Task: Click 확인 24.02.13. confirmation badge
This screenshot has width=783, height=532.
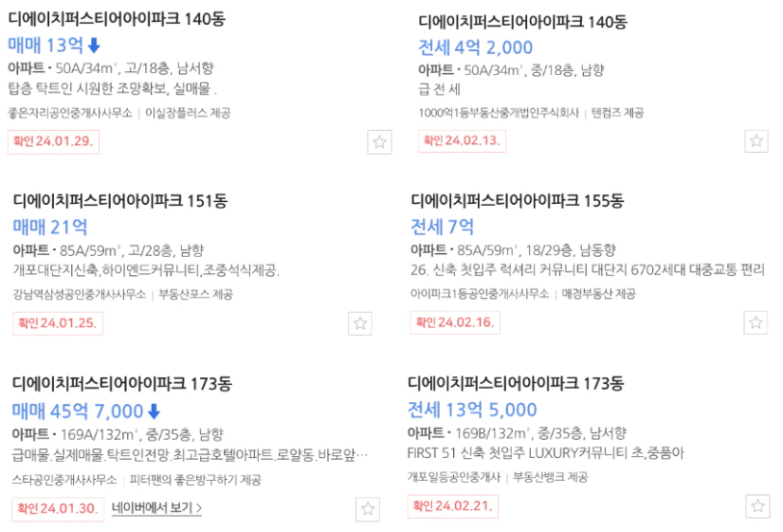Action: 462,140
